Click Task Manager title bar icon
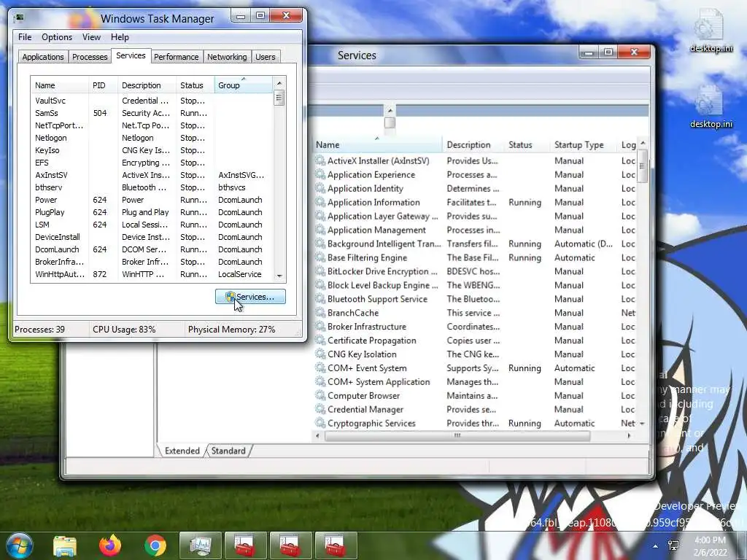 pos(20,18)
